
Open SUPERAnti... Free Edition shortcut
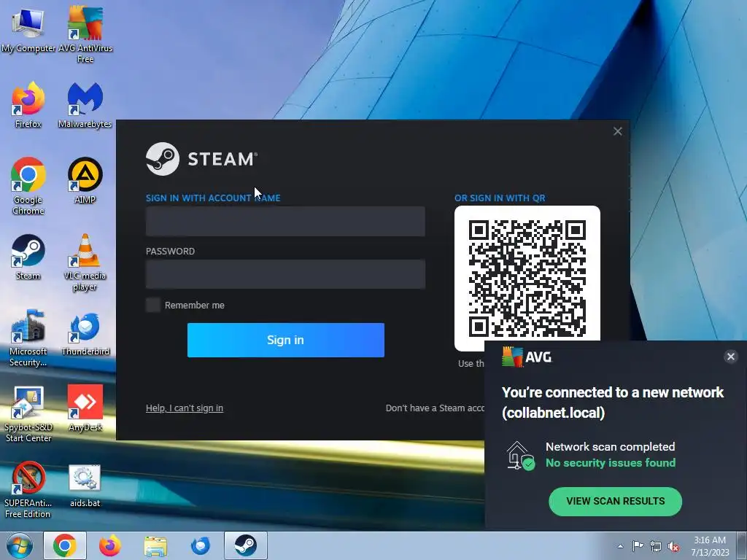[28, 489]
